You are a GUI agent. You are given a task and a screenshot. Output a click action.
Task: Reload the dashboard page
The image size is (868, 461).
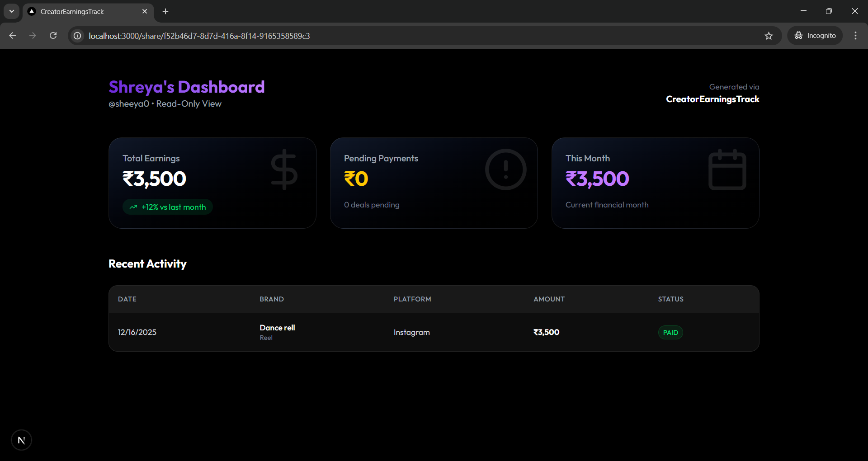coord(53,35)
